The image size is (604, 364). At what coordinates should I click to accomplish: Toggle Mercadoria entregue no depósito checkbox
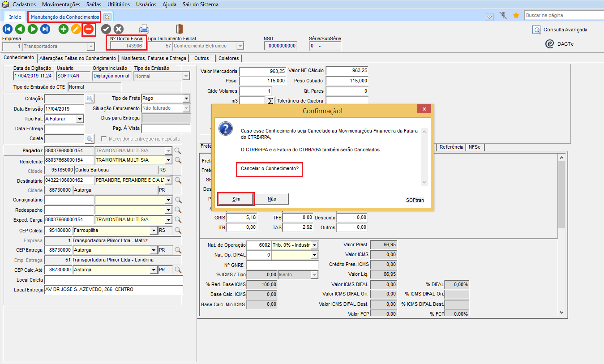[104, 139]
